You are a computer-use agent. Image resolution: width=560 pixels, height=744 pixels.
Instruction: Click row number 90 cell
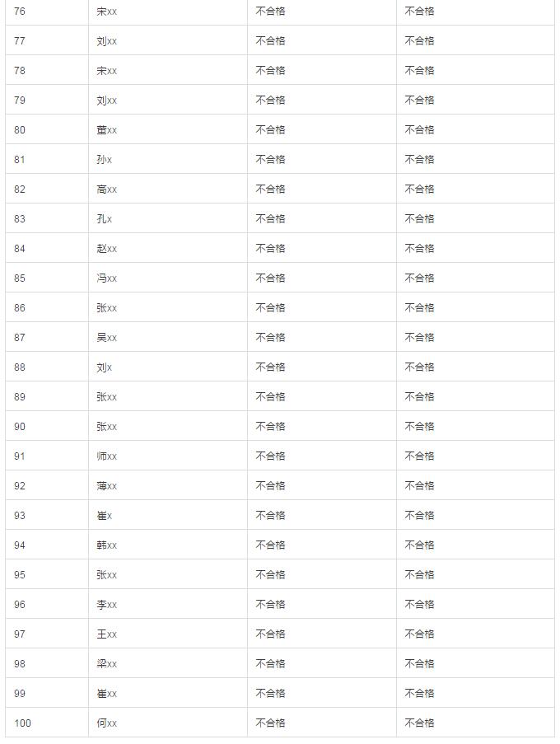20,427
